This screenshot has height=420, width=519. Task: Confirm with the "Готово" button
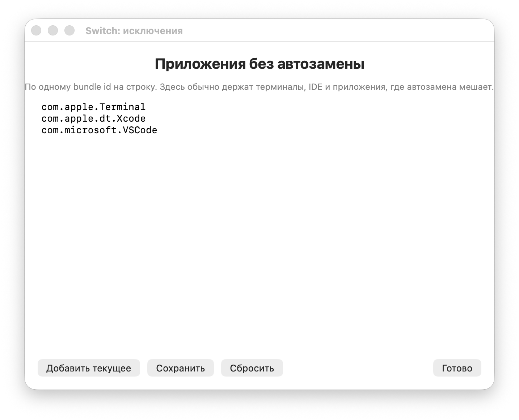tap(457, 368)
